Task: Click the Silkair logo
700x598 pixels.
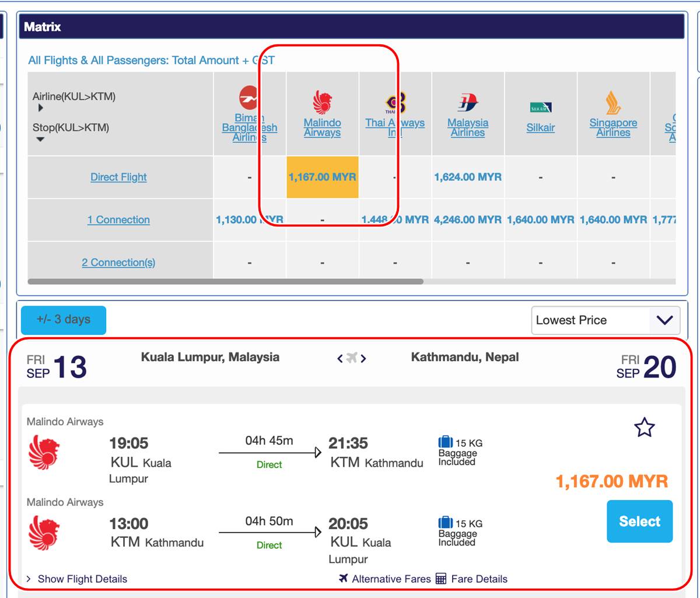Action: point(541,107)
